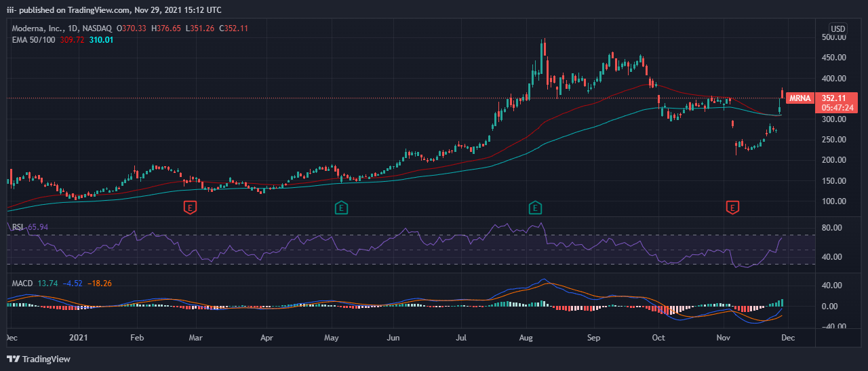The width and height of the screenshot is (868, 371).
Task: Click the MACD -40.00 axis label
Action: point(833,327)
